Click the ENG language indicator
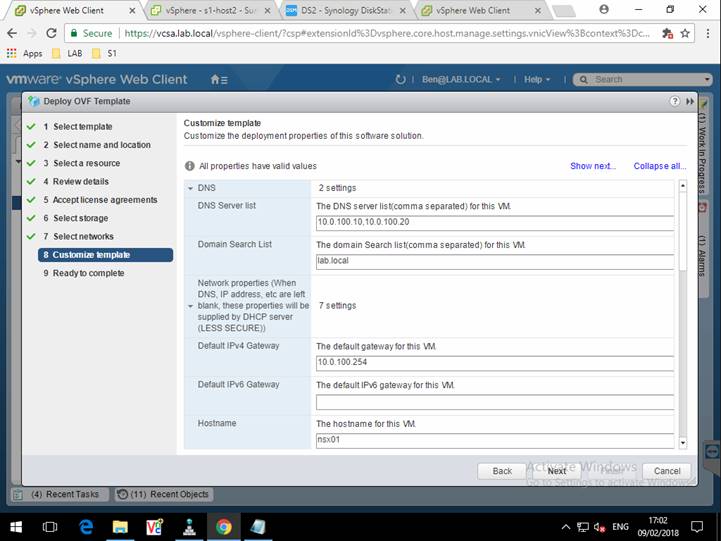Viewport: 721px width, 541px height. (x=620, y=527)
